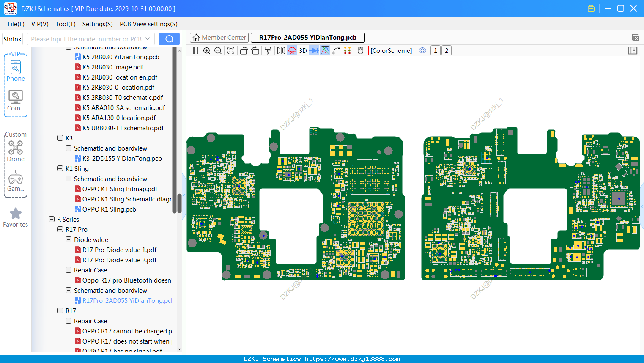
Task: Mirror the board horizontally
Action: [x=281, y=51]
